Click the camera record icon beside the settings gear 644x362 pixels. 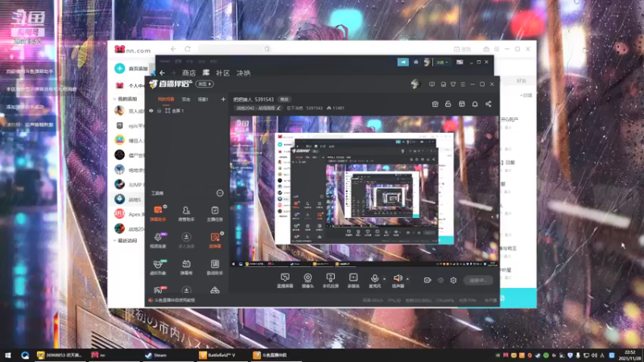(427, 280)
